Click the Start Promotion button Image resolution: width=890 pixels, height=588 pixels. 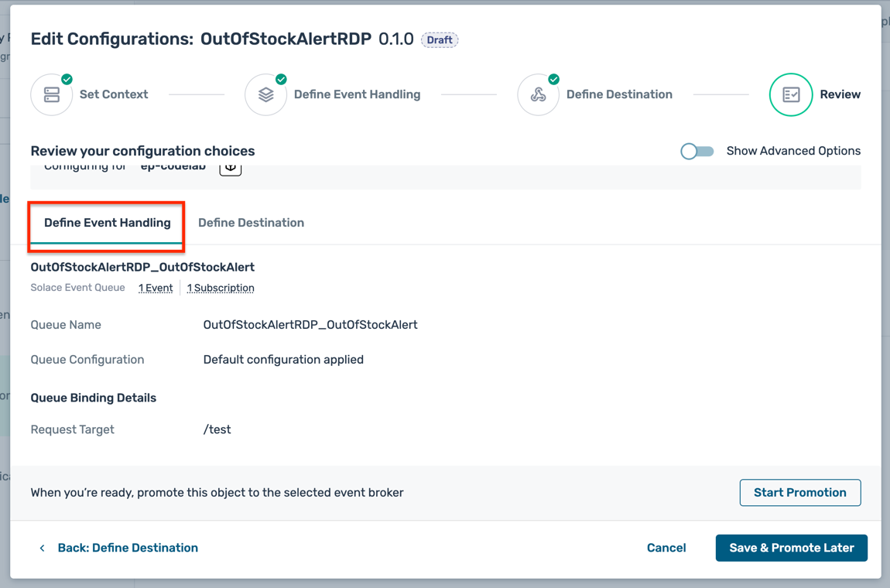coord(799,492)
